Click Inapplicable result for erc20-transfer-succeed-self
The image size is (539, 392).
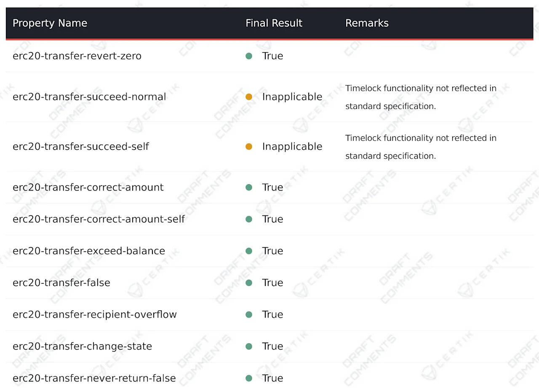[x=292, y=146]
